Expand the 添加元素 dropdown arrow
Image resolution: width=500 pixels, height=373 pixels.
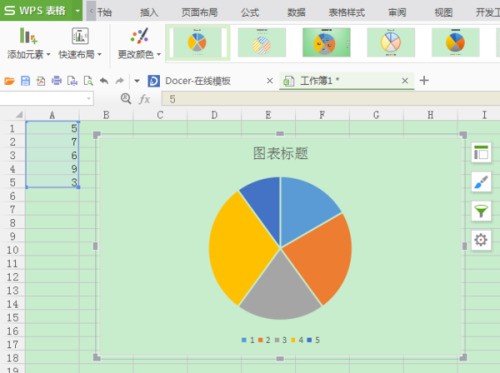(x=48, y=54)
